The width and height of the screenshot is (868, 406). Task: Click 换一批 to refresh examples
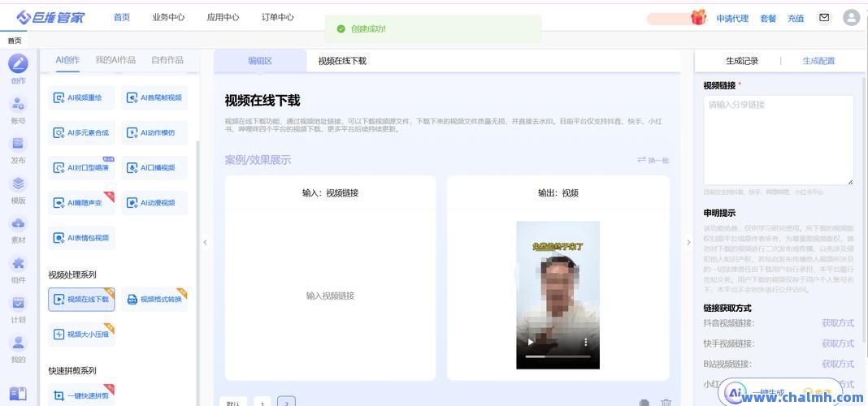point(653,160)
